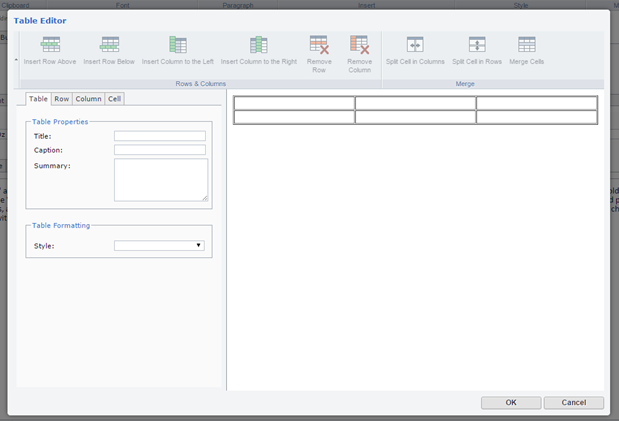Switch to the Row tab

(x=62, y=99)
